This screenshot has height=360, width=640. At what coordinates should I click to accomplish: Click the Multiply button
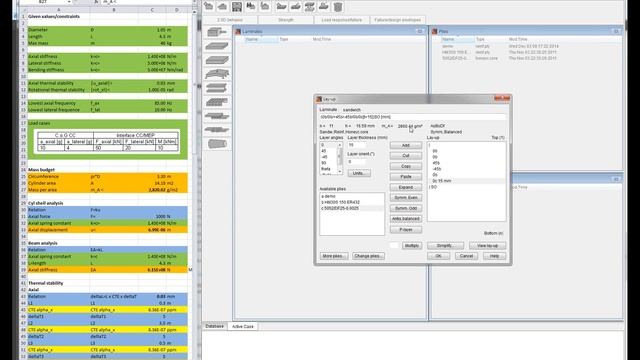point(411,245)
